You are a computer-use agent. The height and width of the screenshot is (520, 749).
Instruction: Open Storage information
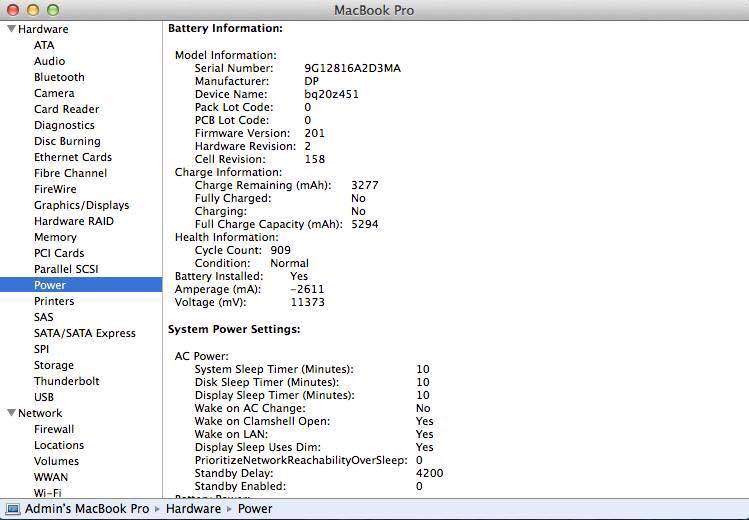click(x=54, y=365)
